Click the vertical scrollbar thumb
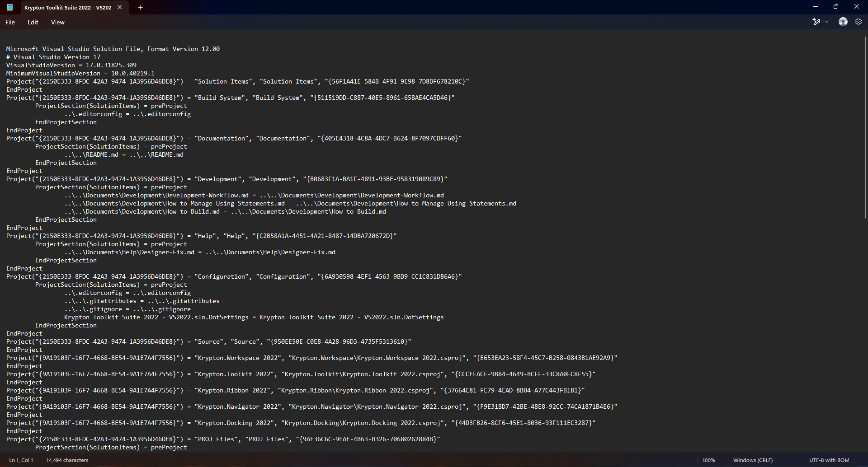This screenshot has width=868, height=467. [x=865, y=126]
